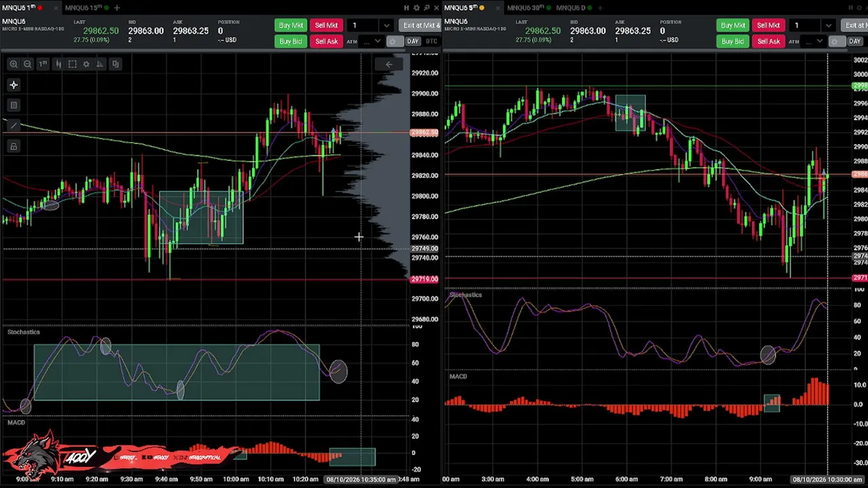The width and height of the screenshot is (868, 488).
Task: Click Buy Bid in the left panel
Action: 291,41
